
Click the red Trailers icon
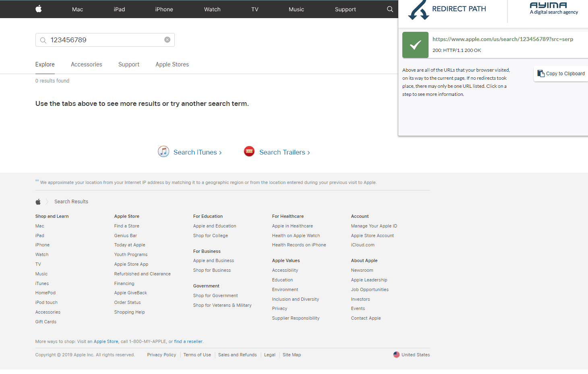click(x=249, y=151)
